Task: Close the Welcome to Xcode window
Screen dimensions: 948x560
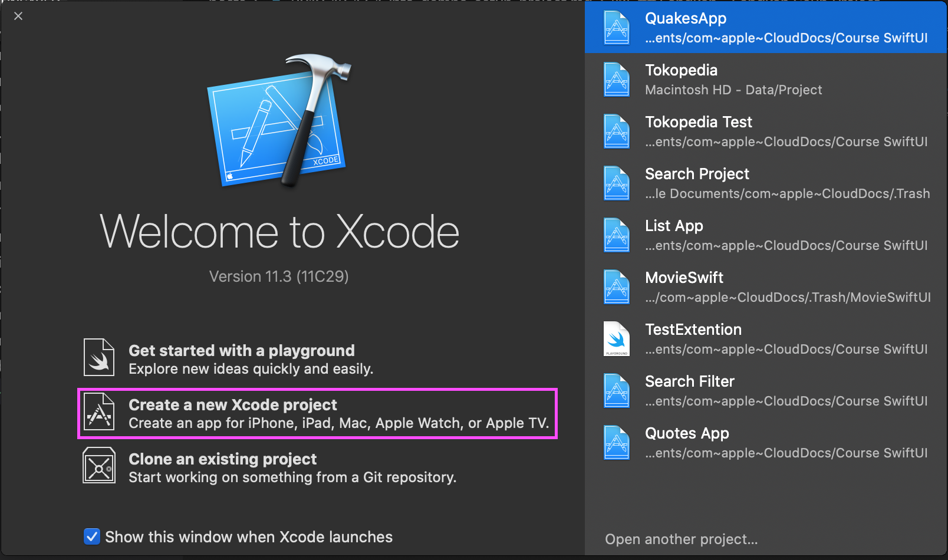Action: click(18, 16)
